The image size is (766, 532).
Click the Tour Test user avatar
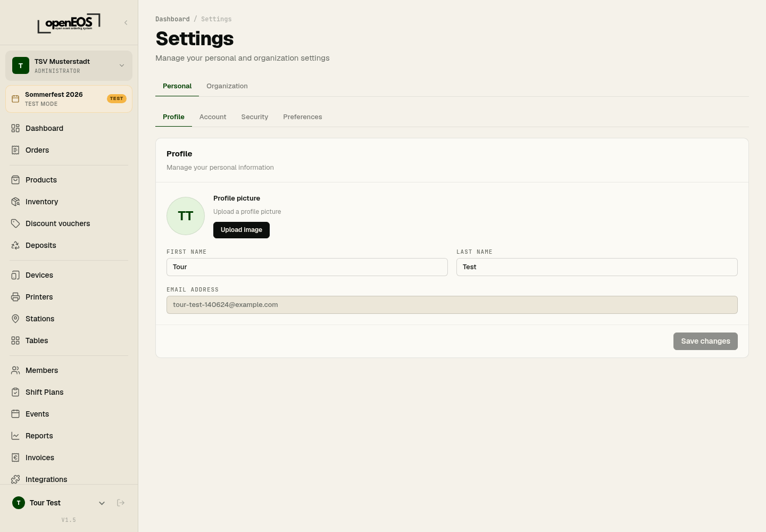click(x=19, y=503)
